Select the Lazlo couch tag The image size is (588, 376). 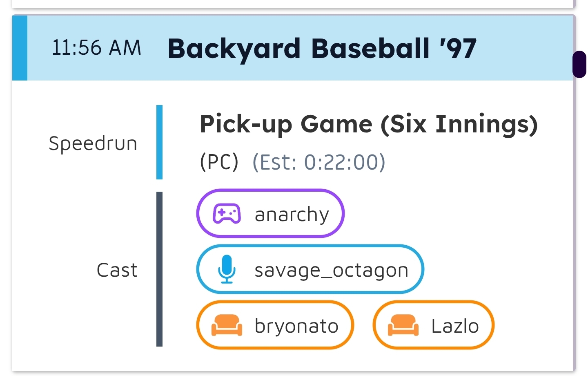434,325
